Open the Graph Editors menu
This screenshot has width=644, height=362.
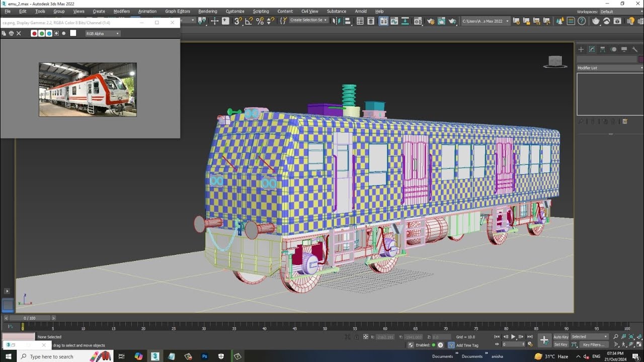(x=178, y=11)
